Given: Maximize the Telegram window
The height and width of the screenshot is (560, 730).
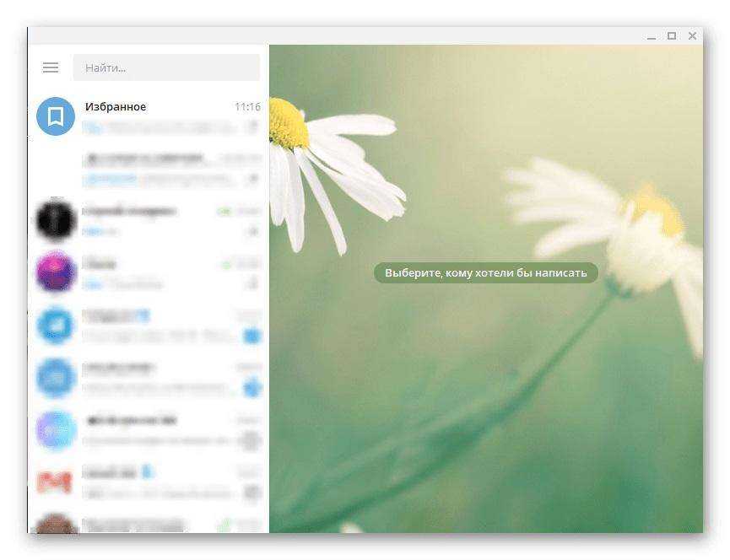Looking at the screenshot, I should coord(672,35).
